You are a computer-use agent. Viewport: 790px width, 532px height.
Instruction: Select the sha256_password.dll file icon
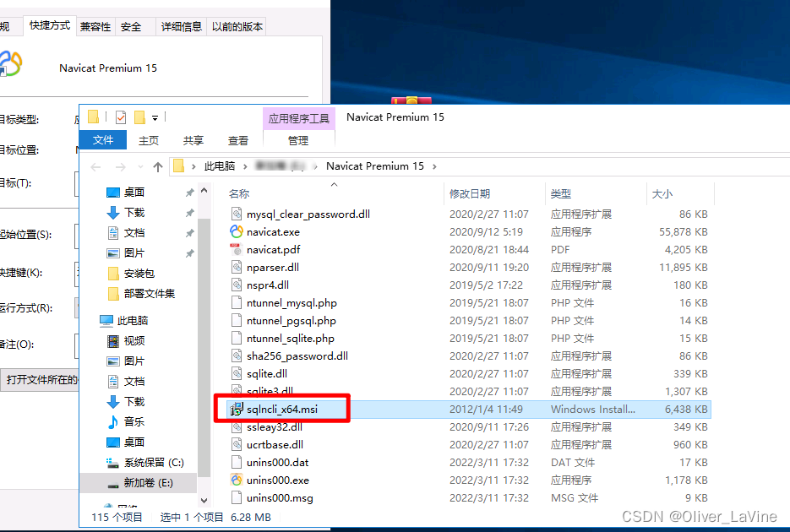(237, 356)
